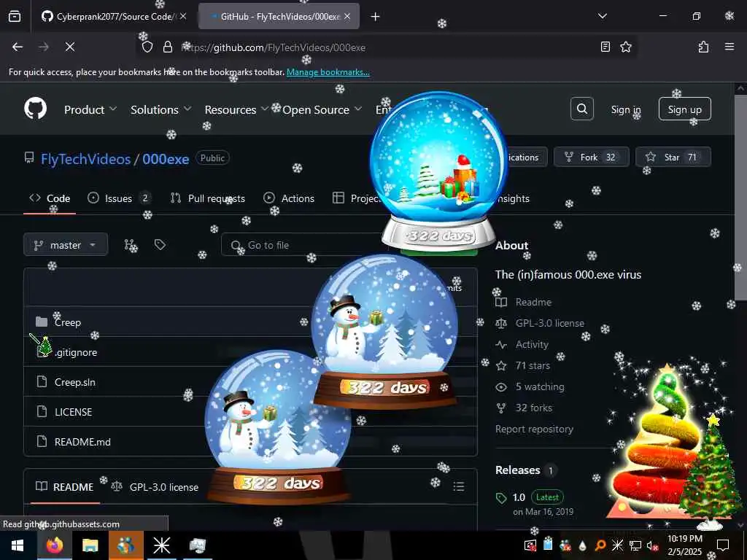
Task: Switch to the Cyberprank2077 Source Code browser tab
Action: point(115,17)
